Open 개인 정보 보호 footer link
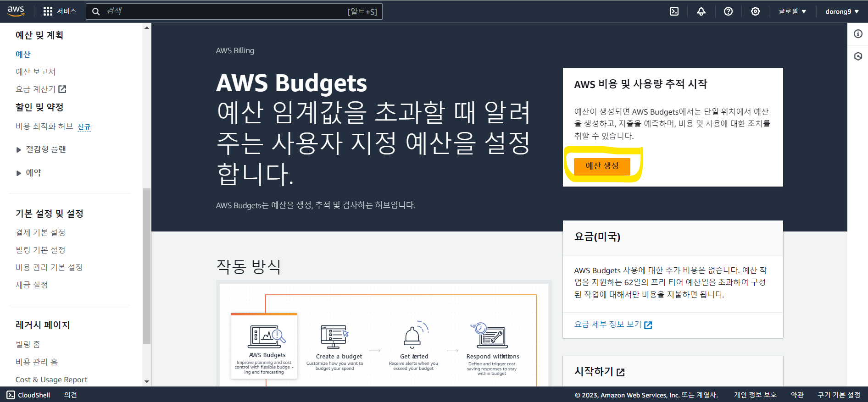This screenshot has width=868, height=402. click(x=755, y=395)
